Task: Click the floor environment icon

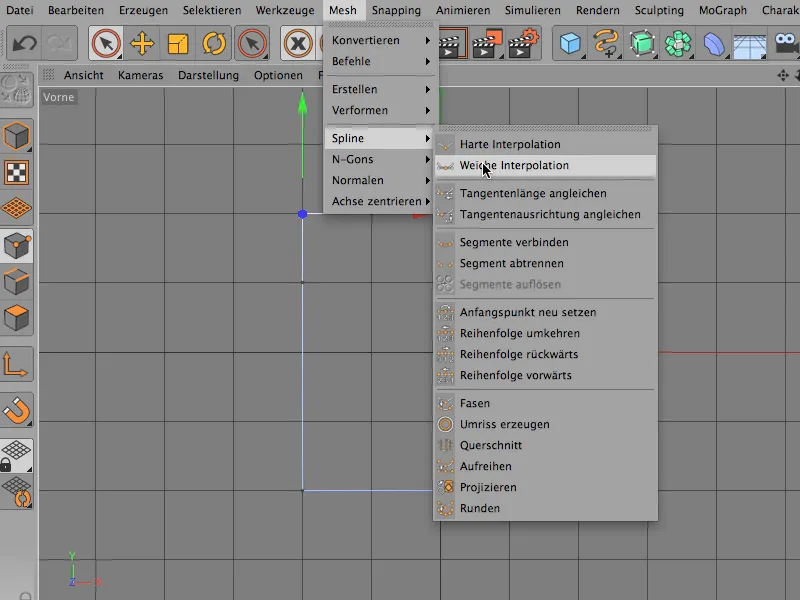Action: tap(749, 44)
